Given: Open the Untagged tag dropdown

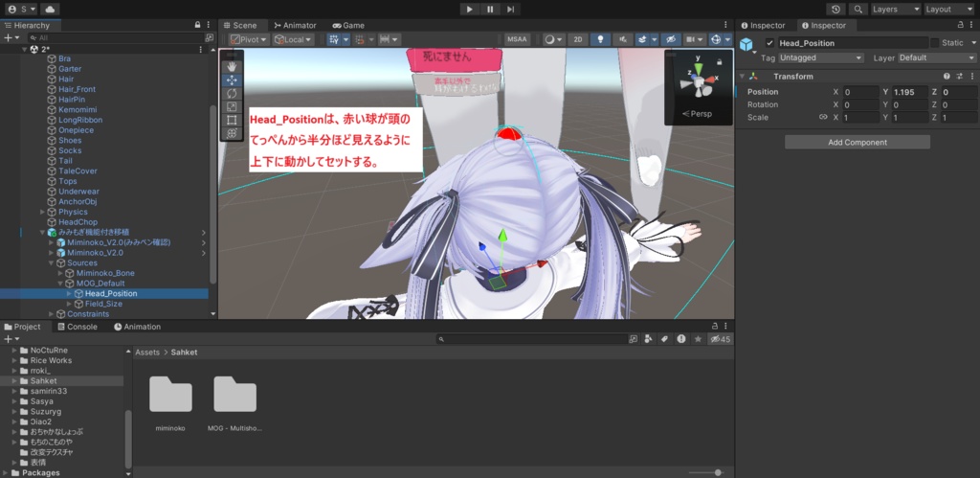Looking at the screenshot, I should (x=821, y=57).
